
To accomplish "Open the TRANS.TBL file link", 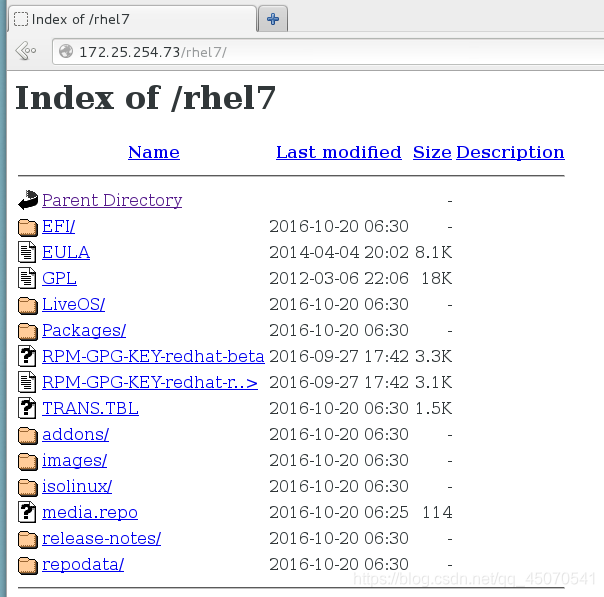I will 90,408.
